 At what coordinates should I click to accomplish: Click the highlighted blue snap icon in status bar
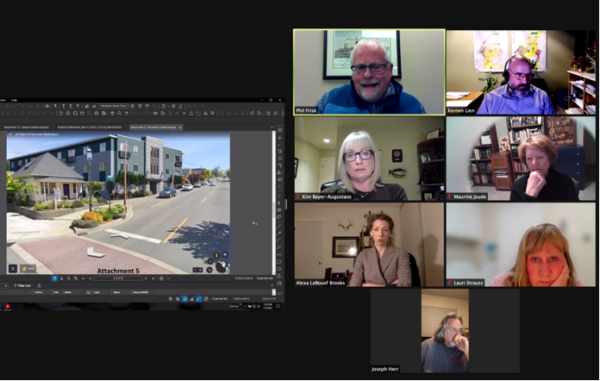[184, 299]
